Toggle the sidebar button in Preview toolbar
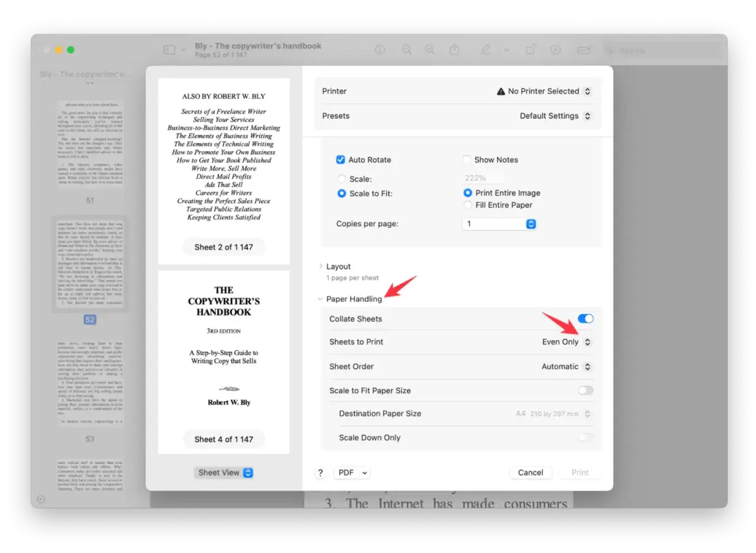Image resolution: width=756 pixels, height=553 pixels. tap(170, 50)
